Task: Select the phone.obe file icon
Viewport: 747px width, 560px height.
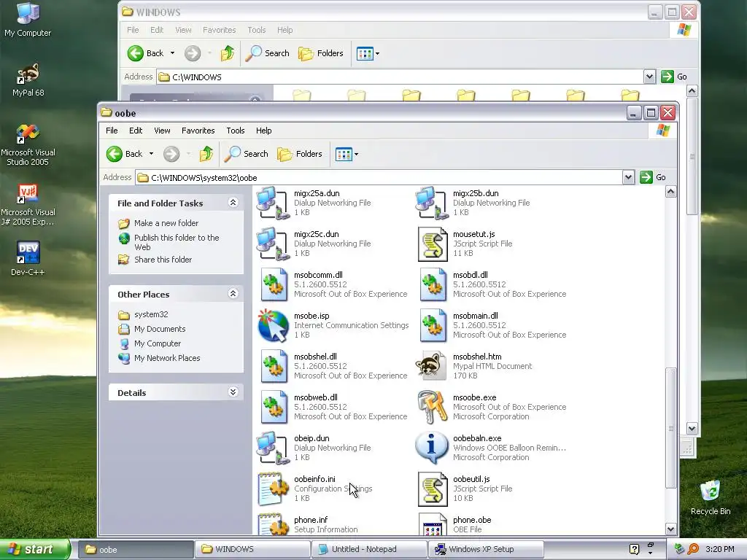Action: [433, 524]
